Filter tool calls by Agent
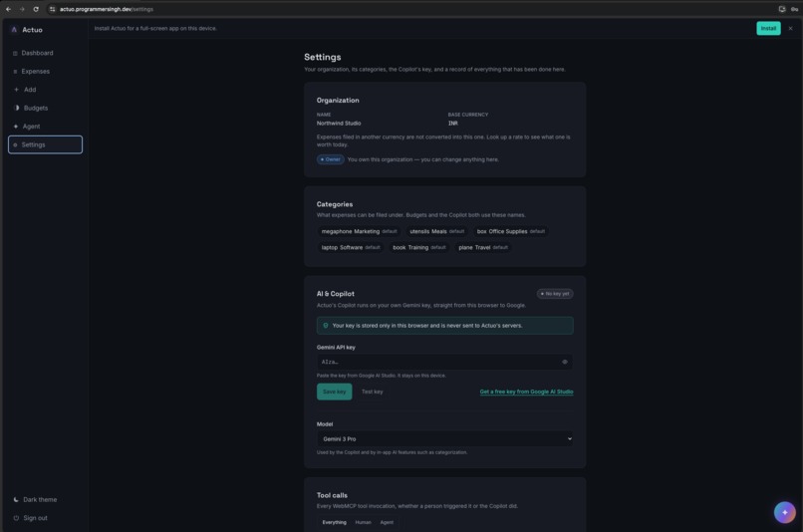This screenshot has height=532, width=803. 387,522
